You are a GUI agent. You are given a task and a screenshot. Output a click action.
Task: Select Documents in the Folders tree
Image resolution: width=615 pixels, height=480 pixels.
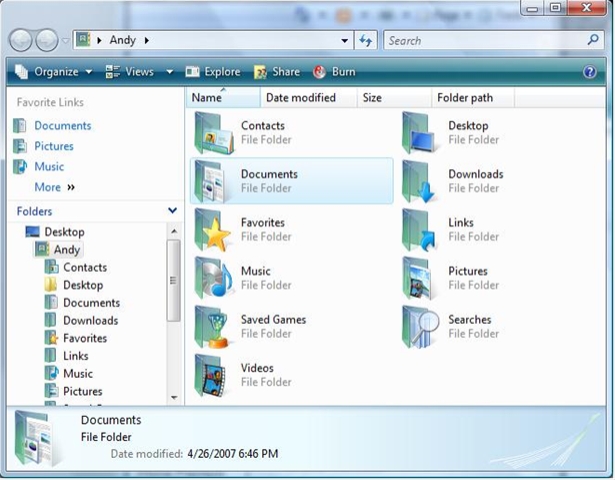click(91, 303)
